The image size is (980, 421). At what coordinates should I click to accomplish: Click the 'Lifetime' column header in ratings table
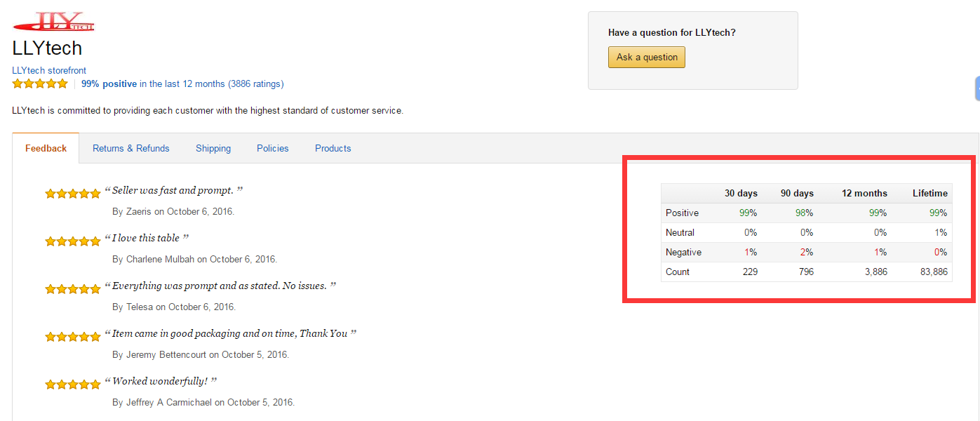930,193
